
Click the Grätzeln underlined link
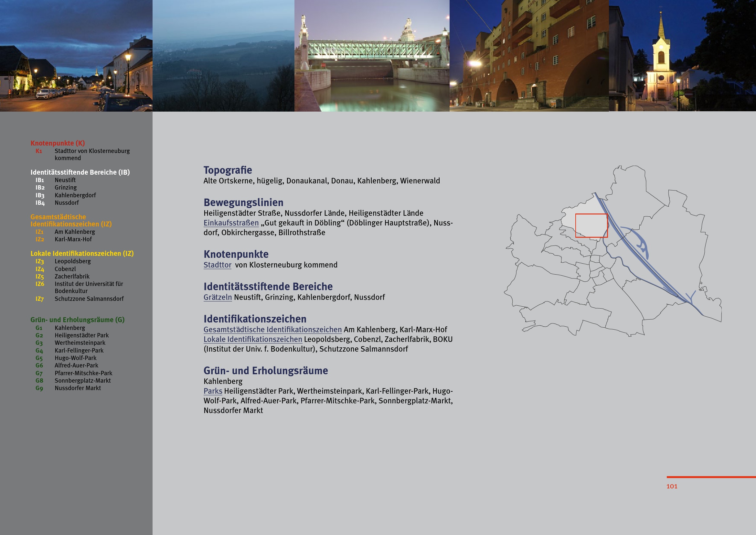pos(218,298)
